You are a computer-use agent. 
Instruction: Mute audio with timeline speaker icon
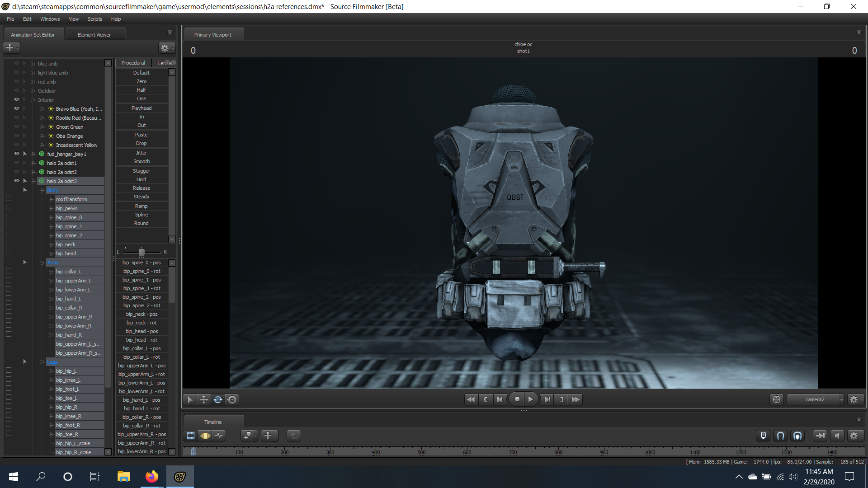point(837,436)
